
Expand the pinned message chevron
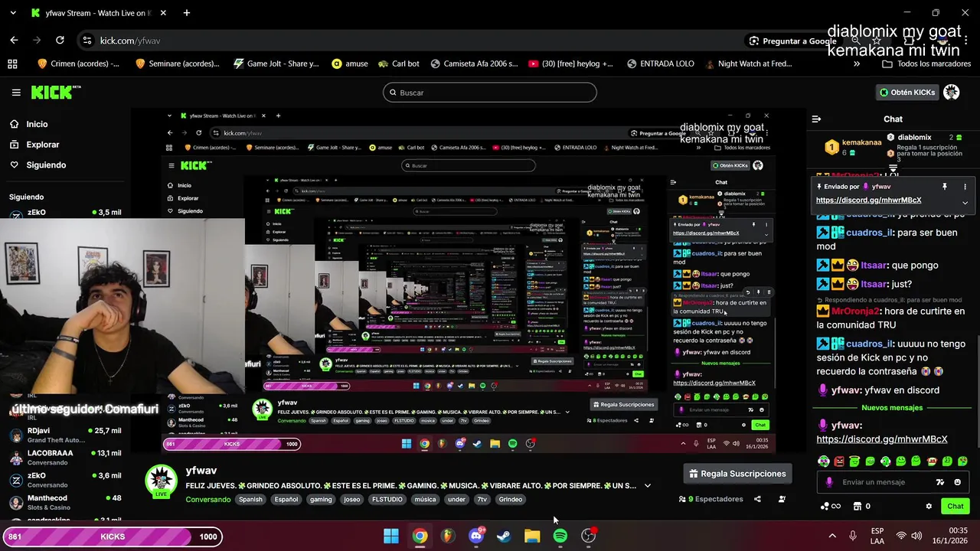[x=965, y=203]
